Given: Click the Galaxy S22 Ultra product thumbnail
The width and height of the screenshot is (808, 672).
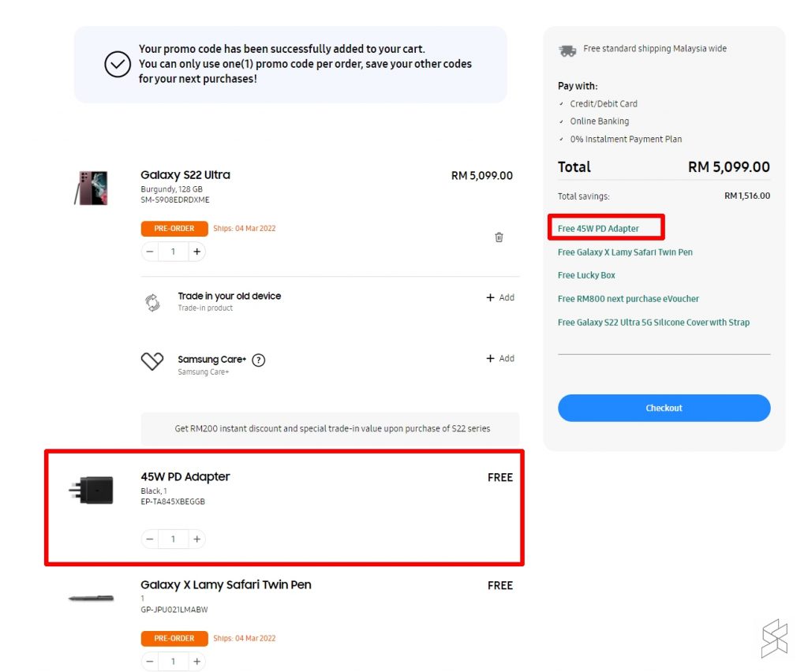Looking at the screenshot, I should [92, 188].
